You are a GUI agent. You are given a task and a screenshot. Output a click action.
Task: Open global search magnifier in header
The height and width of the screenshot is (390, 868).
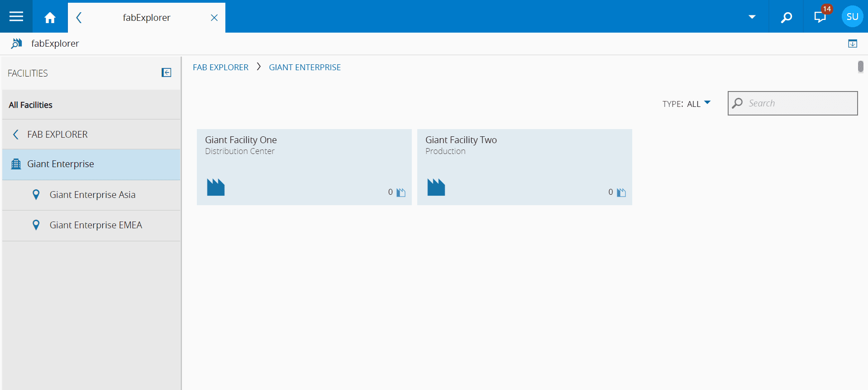point(787,17)
